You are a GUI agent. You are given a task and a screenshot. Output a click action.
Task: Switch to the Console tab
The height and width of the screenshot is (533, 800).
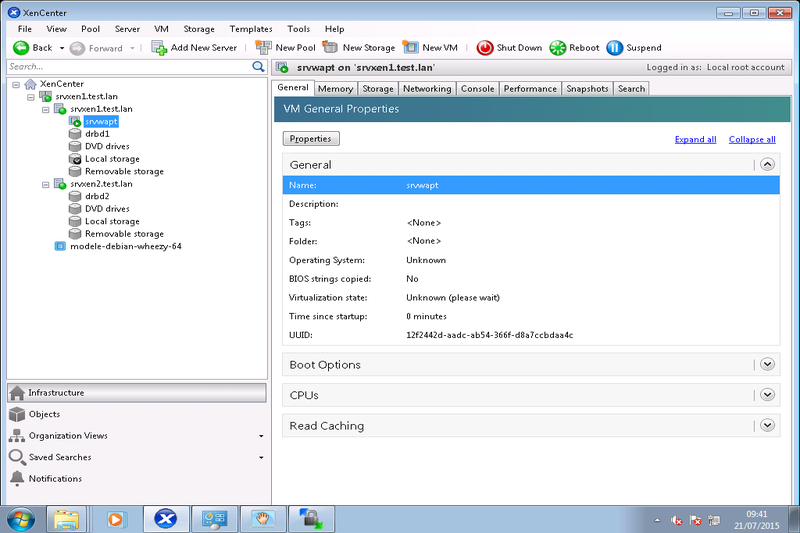[478, 89]
